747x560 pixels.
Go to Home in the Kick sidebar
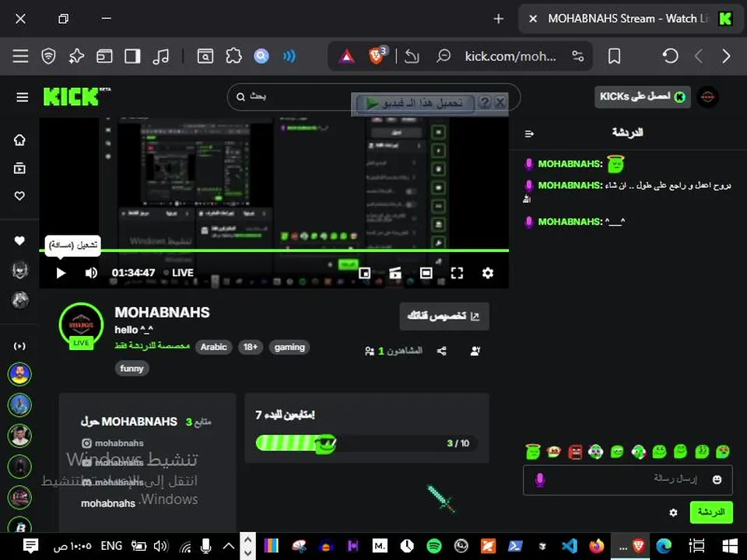pos(19,140)
